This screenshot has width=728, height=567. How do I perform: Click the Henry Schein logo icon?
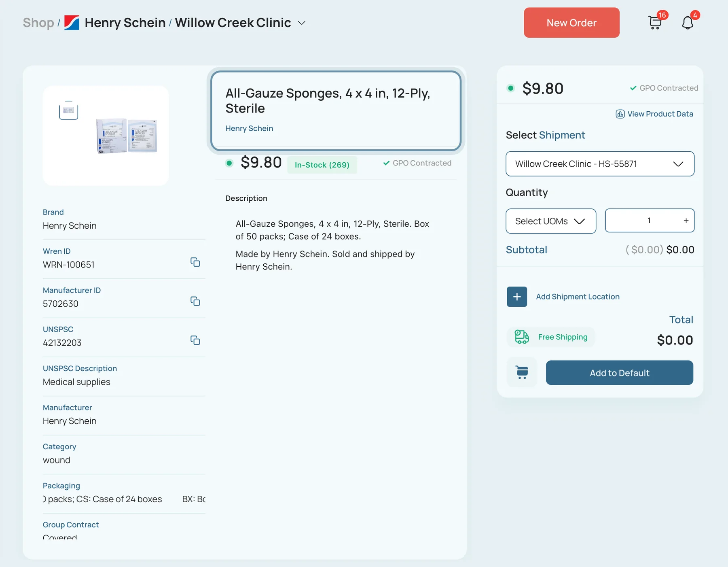(x=72, y=23)
